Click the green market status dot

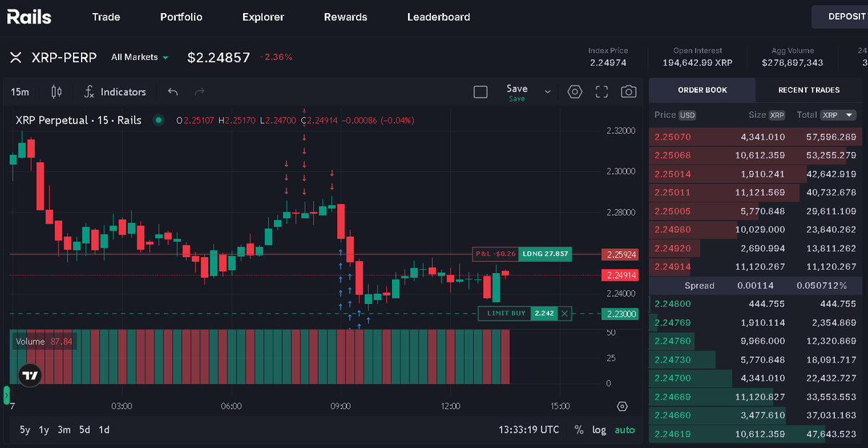point(158,120)
